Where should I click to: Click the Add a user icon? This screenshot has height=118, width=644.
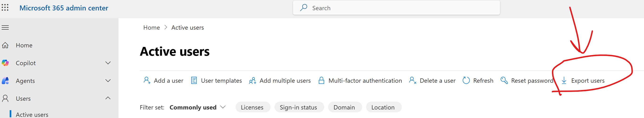[x=147, y=80]
